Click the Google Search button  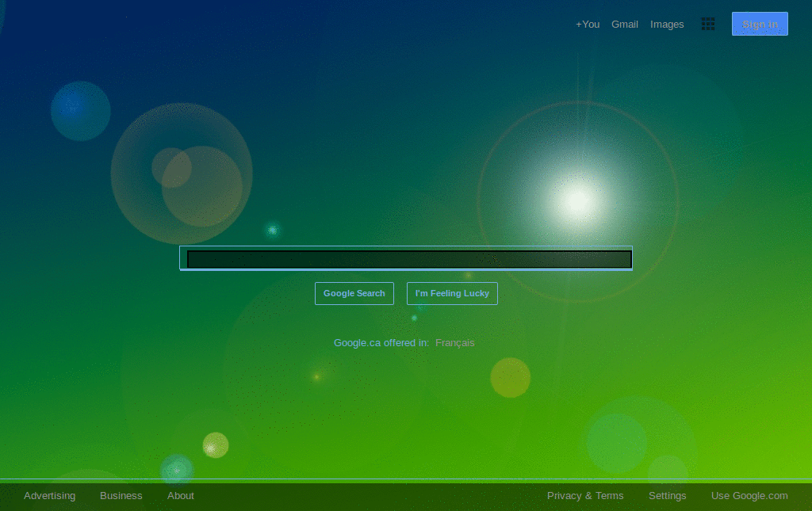(x=354, y=293)
